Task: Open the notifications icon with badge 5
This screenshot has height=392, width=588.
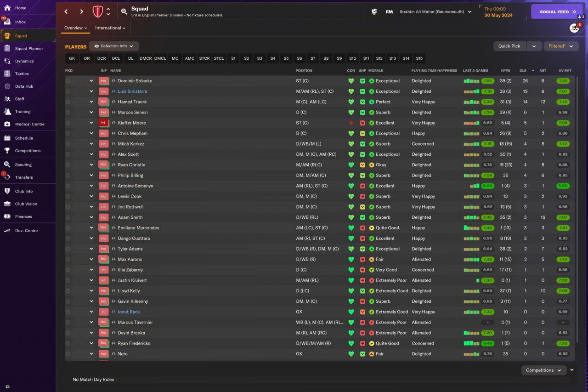Action: click(x=575, y=28)
